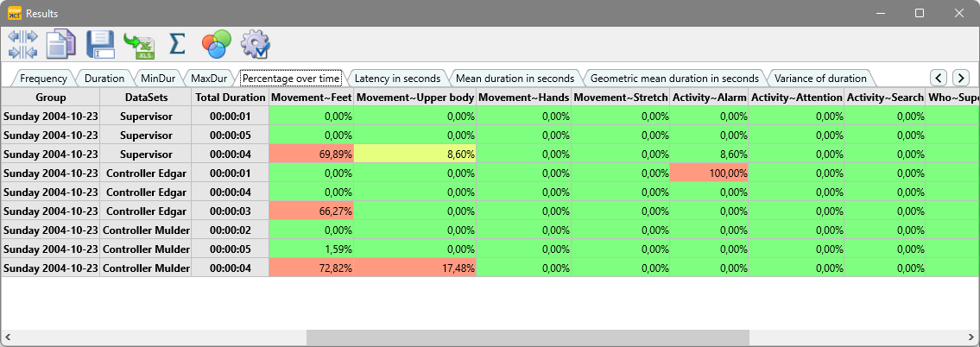Viewport: 980px width, 347px height.
Task: Click the horizontal scrollbar right arrow
Action: [972, 337]
